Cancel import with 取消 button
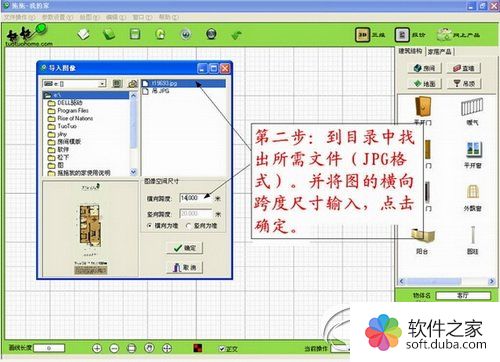Screen dimensions: 500x362 pos(185,267)
